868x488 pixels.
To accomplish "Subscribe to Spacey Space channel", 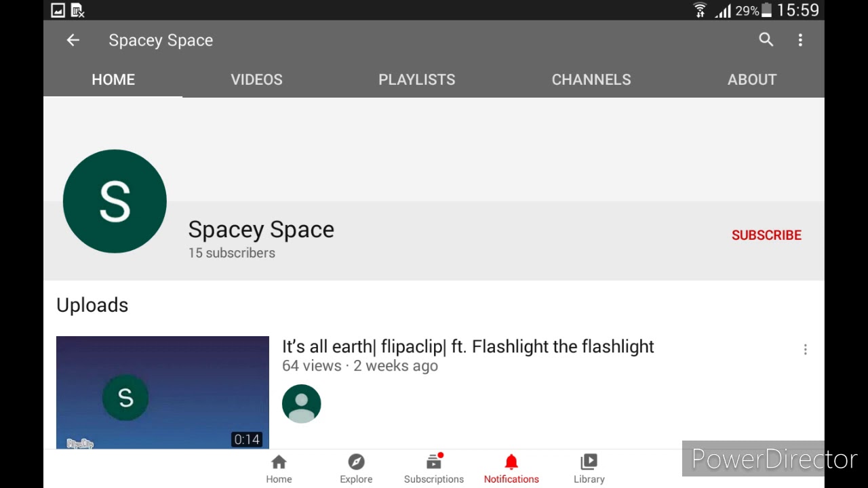I will click(x=766, y=235).
